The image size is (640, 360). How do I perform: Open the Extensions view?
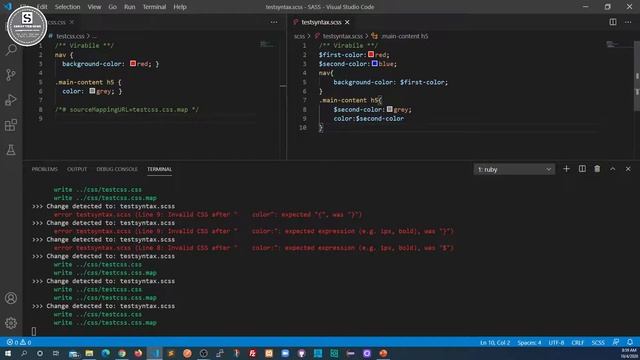(x=11, y=125)
